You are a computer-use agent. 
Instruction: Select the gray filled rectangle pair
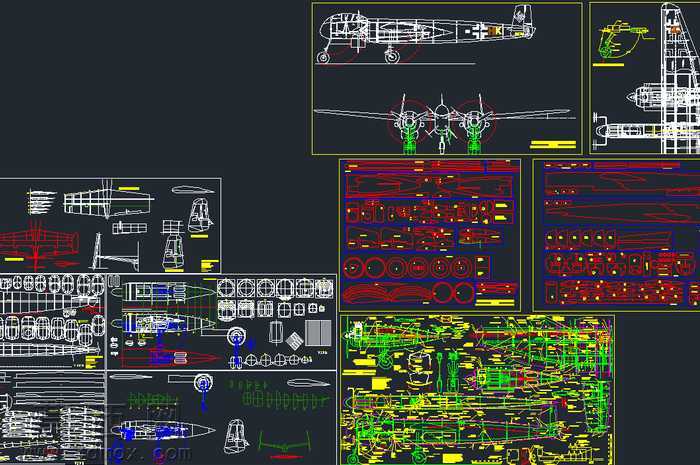coord(318,333)
